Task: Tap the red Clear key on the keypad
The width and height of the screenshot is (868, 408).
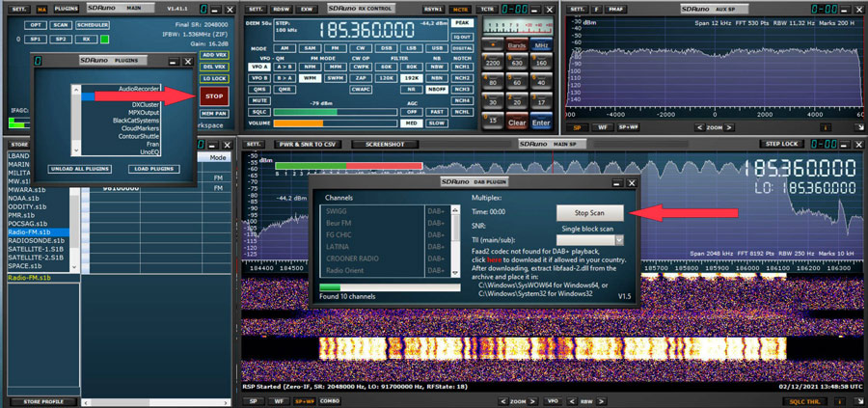Action: (517, 122)
